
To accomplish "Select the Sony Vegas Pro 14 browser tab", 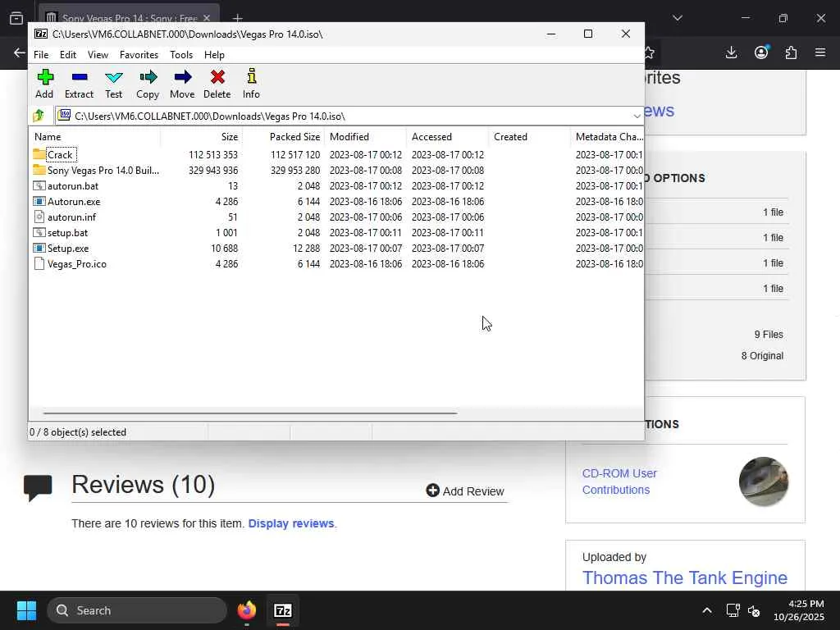I will click(129, 18).
